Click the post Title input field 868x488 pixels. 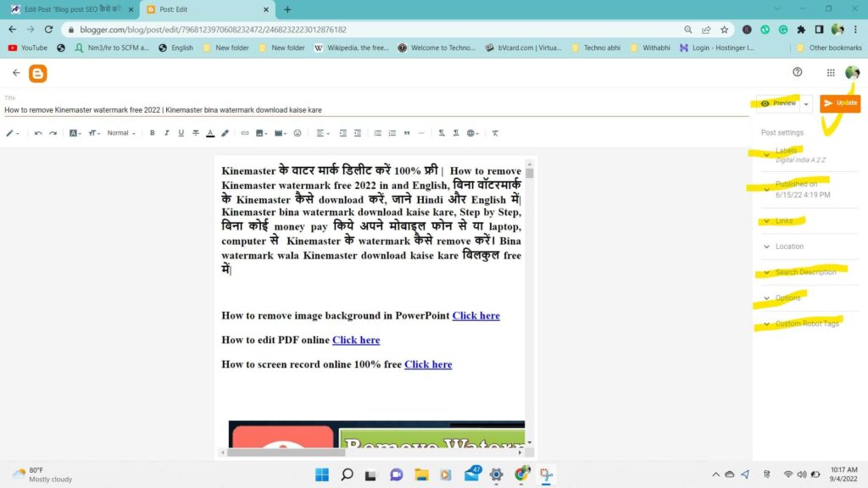376,109
